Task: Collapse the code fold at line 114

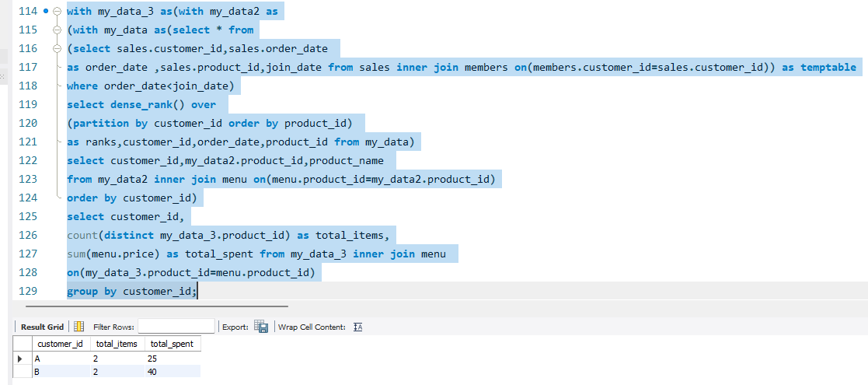Action: pos(57,11)
